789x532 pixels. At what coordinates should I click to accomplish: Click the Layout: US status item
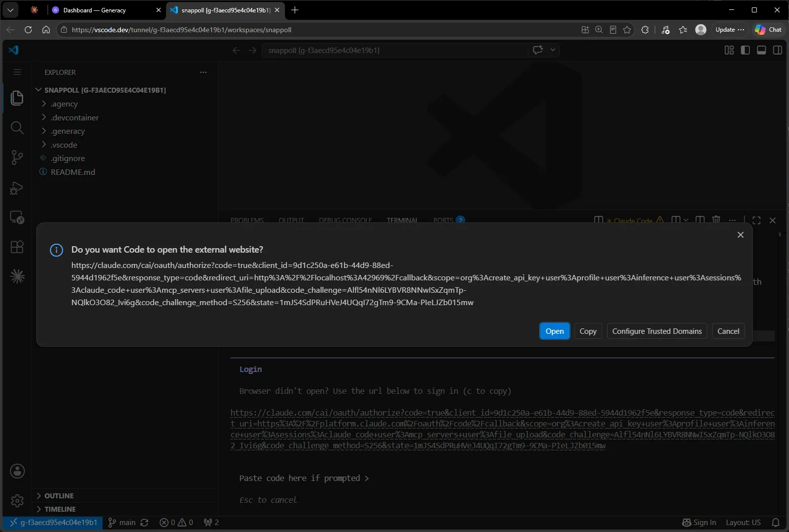click(x=743, y=523)
